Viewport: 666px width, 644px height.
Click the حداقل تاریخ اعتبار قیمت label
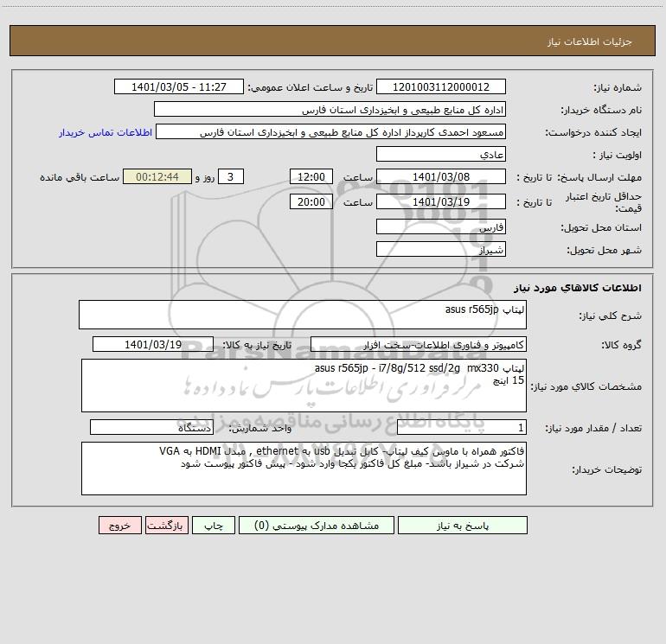pyautogui.click(x=604, y=202)
